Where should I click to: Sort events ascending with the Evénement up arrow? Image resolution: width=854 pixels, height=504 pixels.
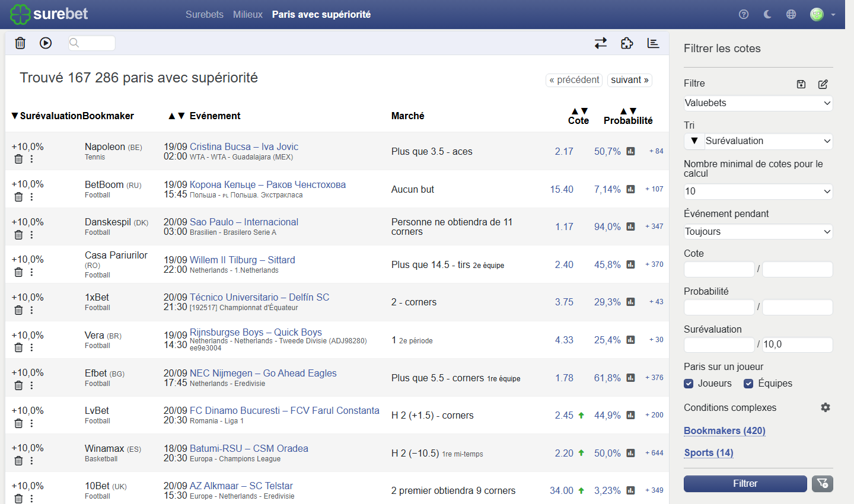pos(172,116)
